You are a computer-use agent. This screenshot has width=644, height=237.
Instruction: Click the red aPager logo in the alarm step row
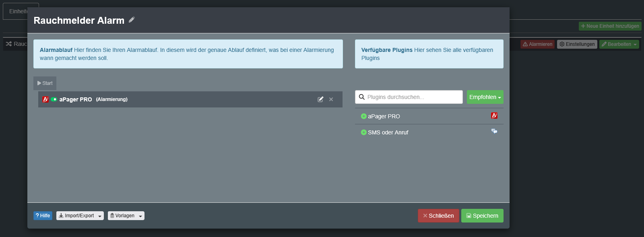(45, 99)
